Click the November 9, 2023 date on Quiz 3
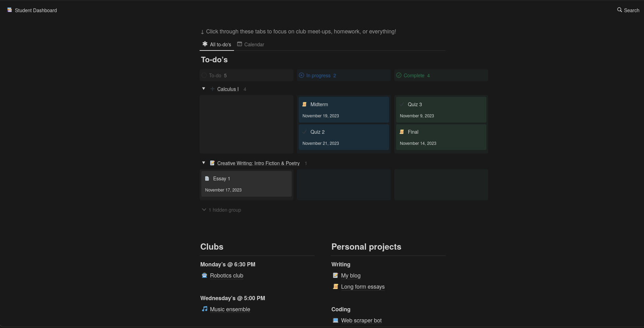Screen dimensions: 644x328 pos(417,116)
